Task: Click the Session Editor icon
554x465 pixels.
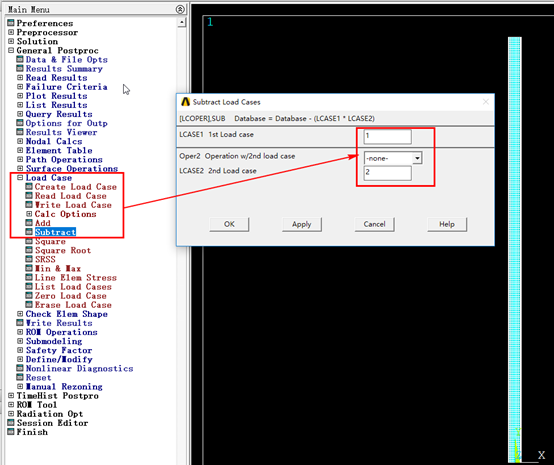Action: click(x=11, y=423)
